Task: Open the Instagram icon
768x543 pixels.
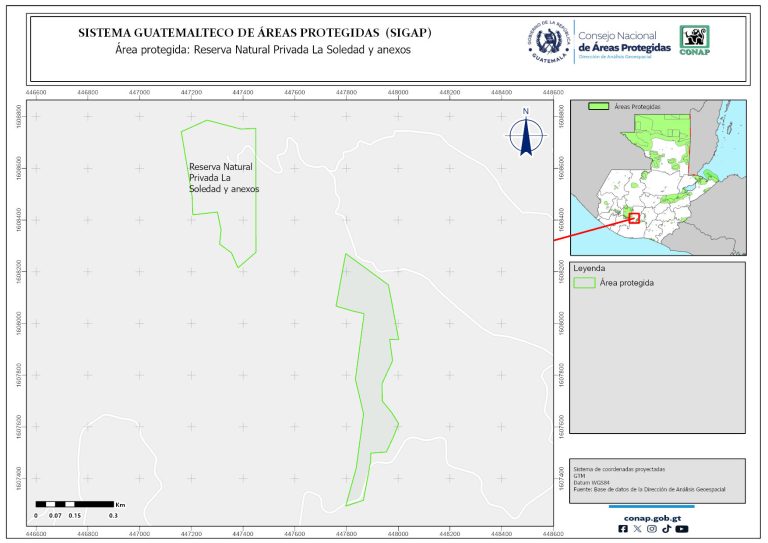Action: pos(652,529)
